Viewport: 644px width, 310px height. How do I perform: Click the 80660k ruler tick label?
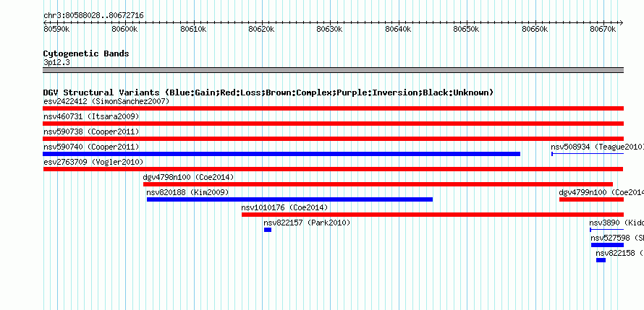tap(535, 30)
